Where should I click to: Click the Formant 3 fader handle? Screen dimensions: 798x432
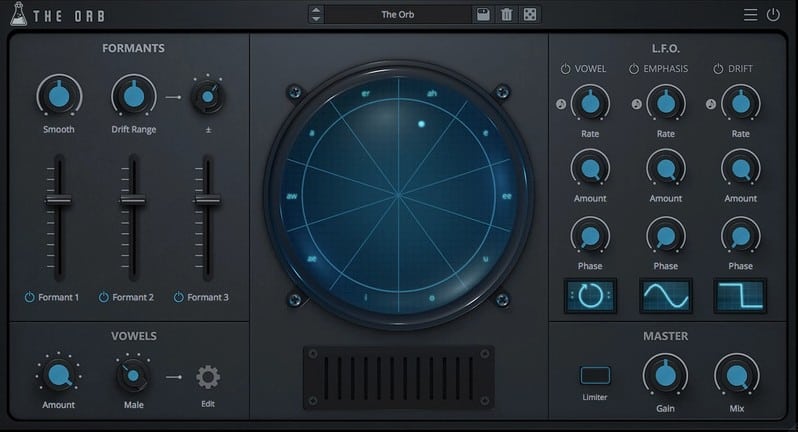coord(208,200)
